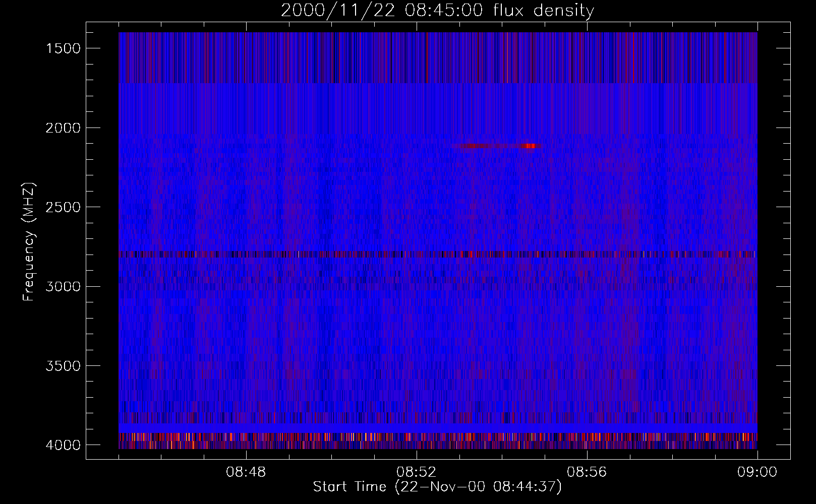The image size is (816, 504).
Task: Click the 3500 frequency tick label
Action: pos(63,366)
